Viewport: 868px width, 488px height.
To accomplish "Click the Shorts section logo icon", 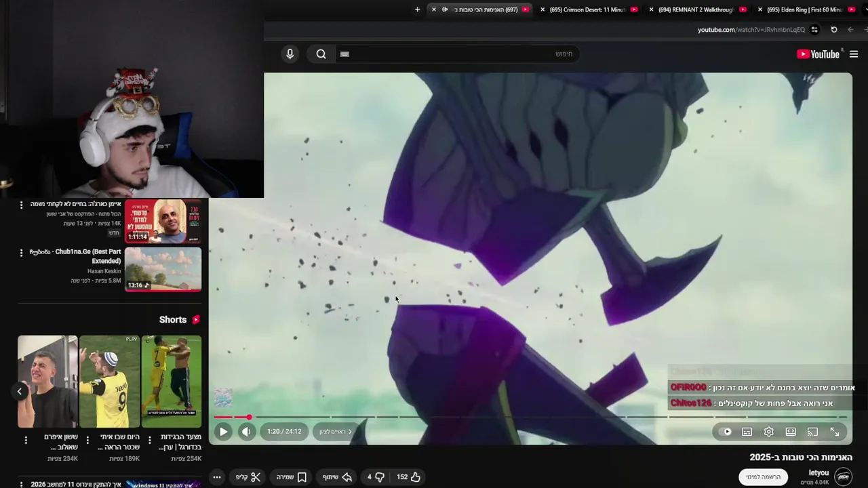I will coord(196,320).
